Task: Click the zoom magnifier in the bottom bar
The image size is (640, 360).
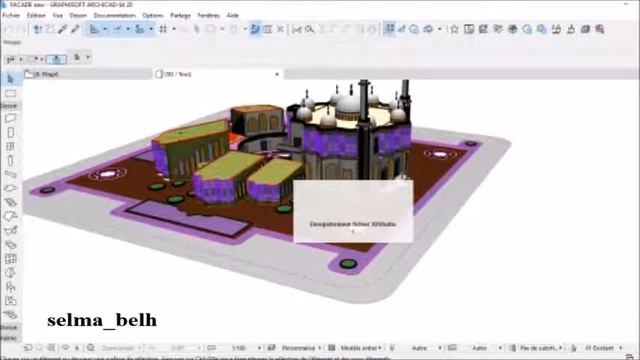Action: pyautogui.click(x=51, y=348)
